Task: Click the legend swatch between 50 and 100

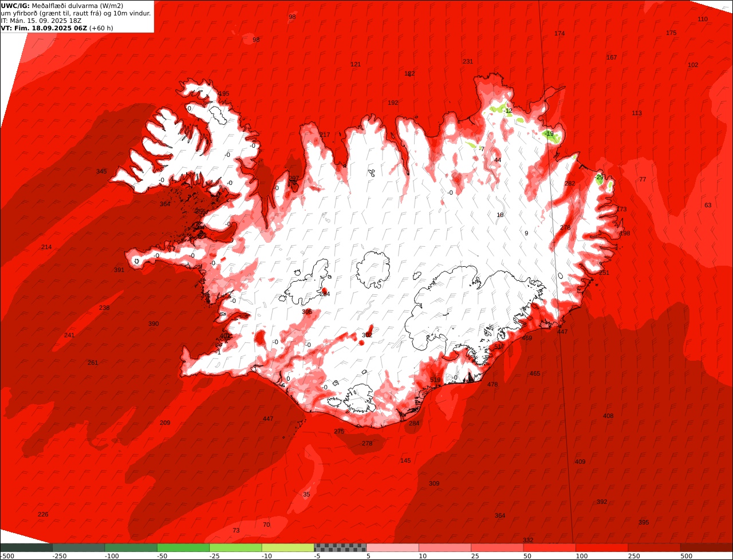Action: click(x=550, y=547)
